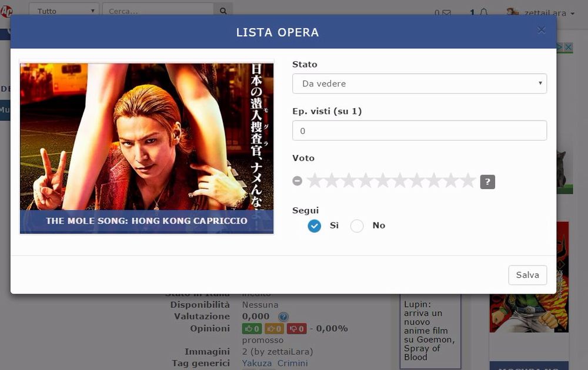Select Sì for Segui
This screenshot has width=588, height=370.
pos(314,226)
